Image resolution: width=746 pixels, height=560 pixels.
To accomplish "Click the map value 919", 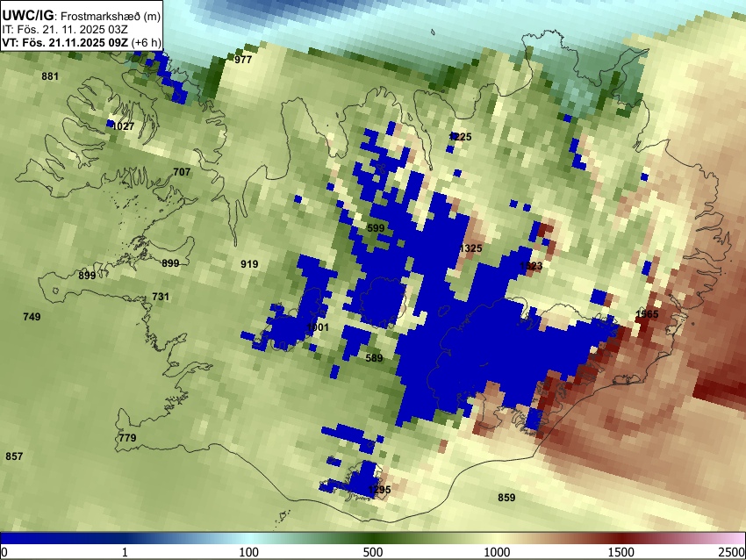I will (x=249, y=264).
